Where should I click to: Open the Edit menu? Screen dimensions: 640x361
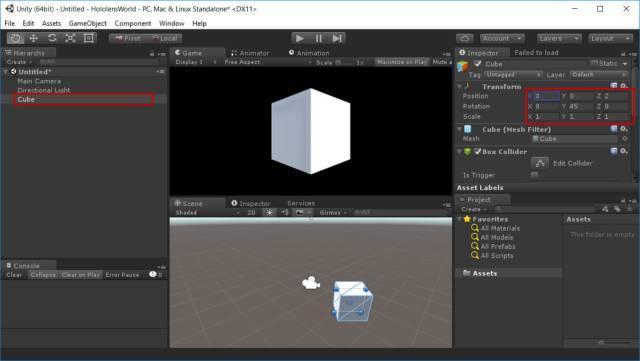tap(28, 24)
